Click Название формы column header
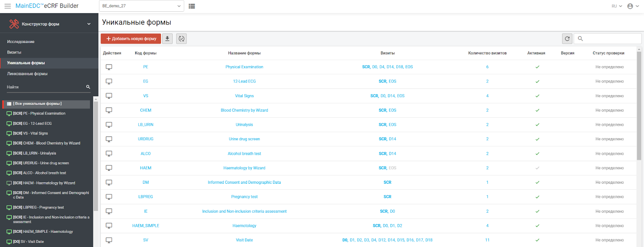 tap(244, 53)
